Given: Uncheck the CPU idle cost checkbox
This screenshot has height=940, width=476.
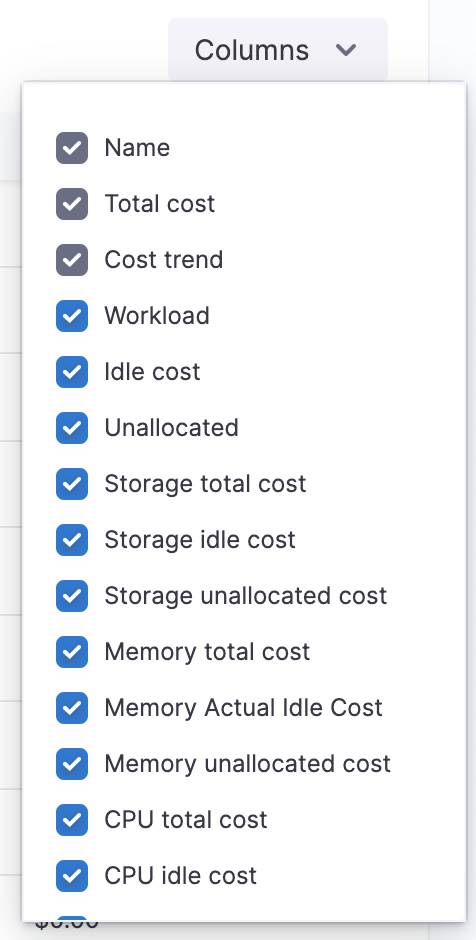Looking at the screenshot, I should tap(72, 876).
